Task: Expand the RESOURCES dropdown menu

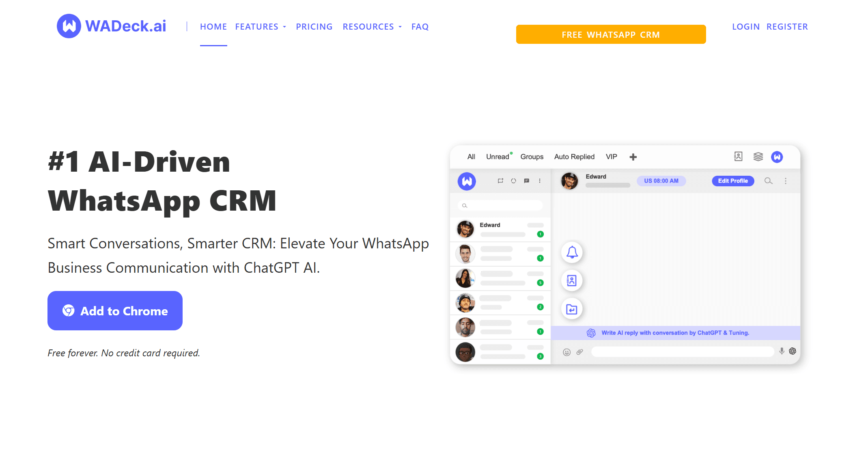Action: pyautogui.click(x=372, y=27)
